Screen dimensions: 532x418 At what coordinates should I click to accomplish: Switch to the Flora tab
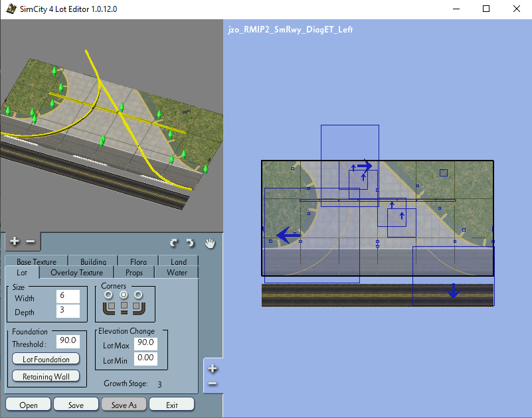(138, 261)
